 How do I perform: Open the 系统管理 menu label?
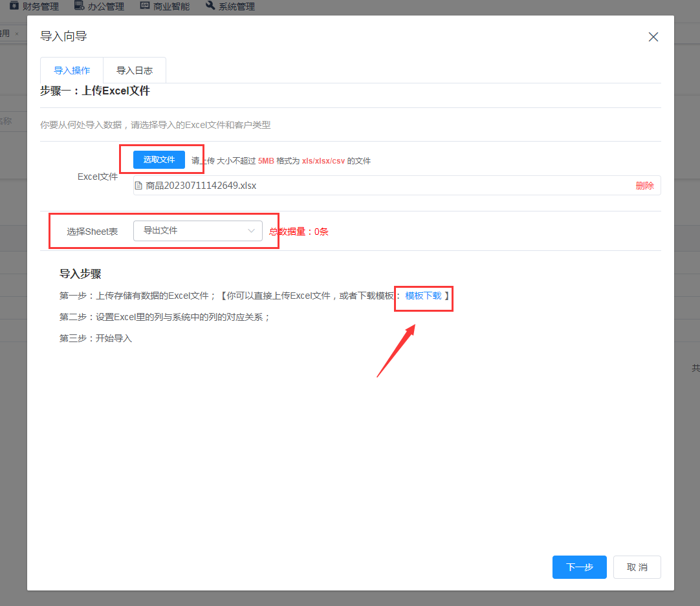[x=237, y=6]
